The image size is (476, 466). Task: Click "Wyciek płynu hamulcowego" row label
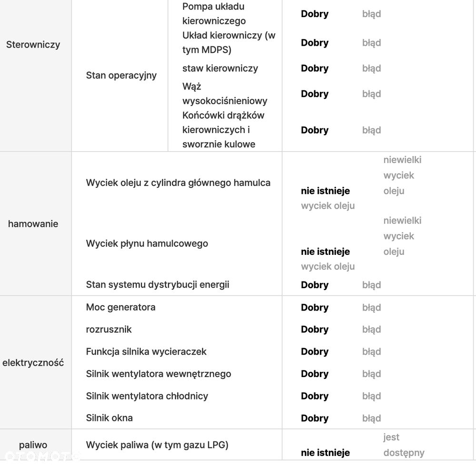[x=147, y=243]
